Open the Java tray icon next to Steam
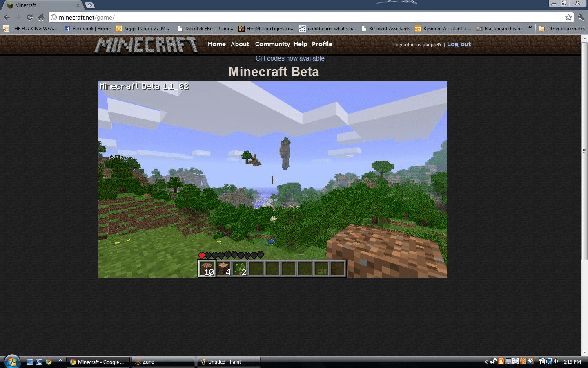 [501, 361]
